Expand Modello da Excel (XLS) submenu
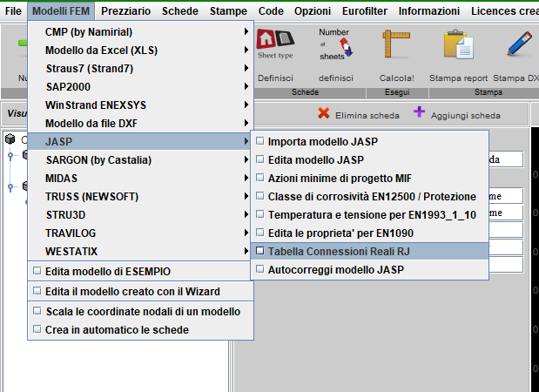539x392 pixels. [140, 51]
